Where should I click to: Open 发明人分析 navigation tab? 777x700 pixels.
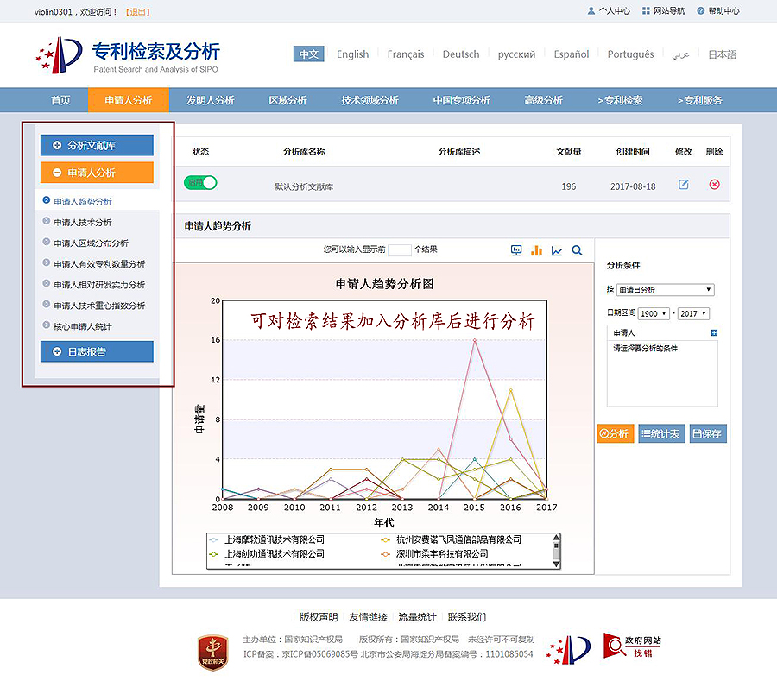pyautogui.click(x=210, y=101)
